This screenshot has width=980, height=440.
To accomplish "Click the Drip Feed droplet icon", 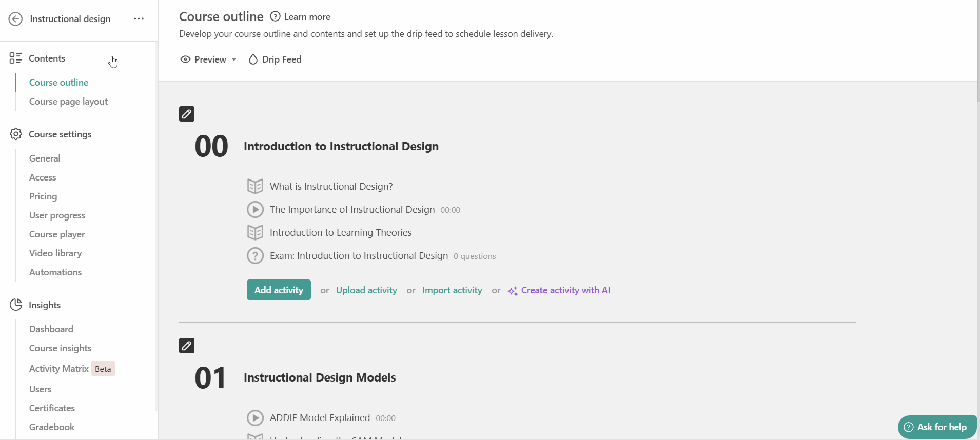I will (x=253, y=59).
